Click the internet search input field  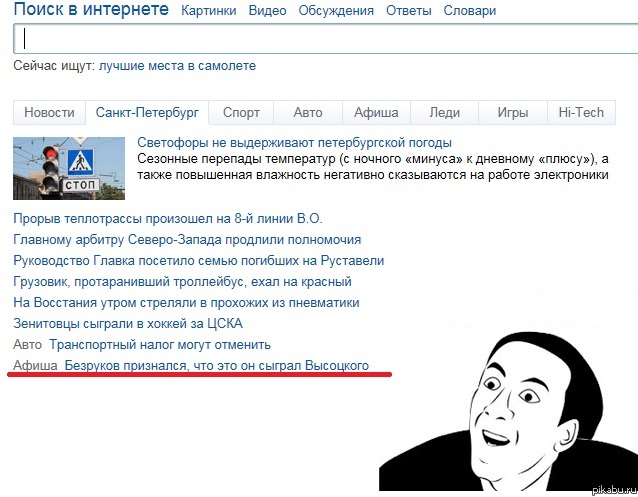click(326, 39)
